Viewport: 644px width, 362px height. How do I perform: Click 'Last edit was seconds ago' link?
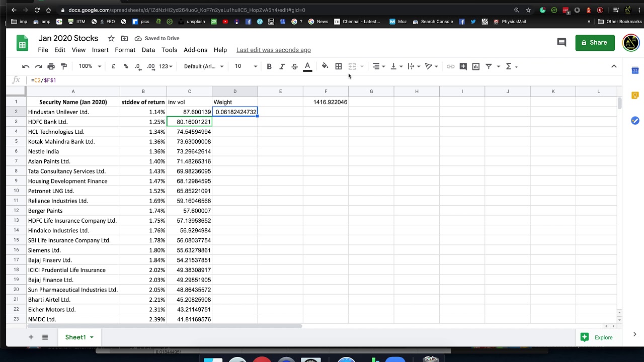click(274, 50)
